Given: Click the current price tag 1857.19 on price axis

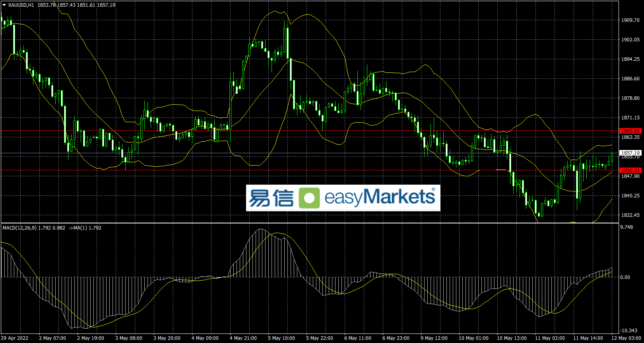Looking at the screenshot, I should pos(630,153).
